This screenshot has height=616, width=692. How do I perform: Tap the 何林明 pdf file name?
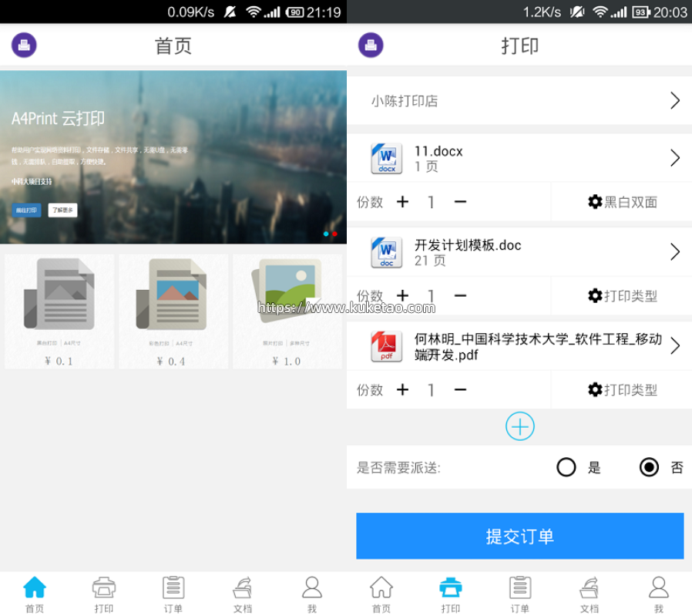(x=538, y=347)
